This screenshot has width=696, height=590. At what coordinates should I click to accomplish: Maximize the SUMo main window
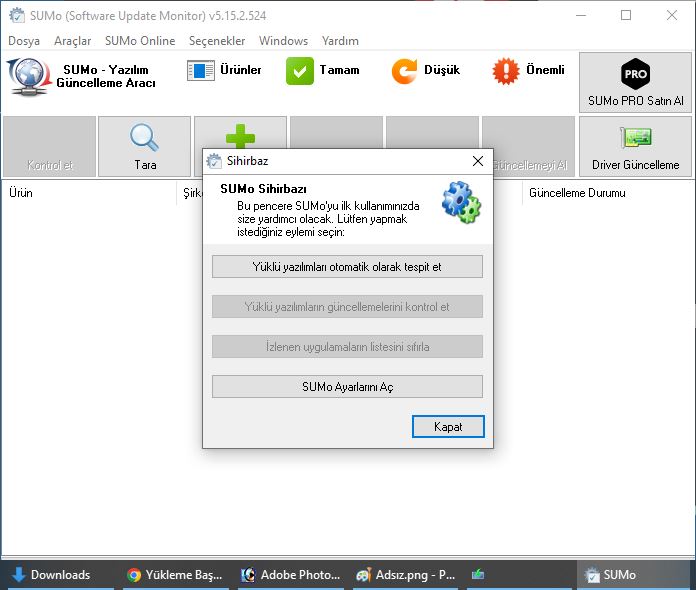(626, 15)
